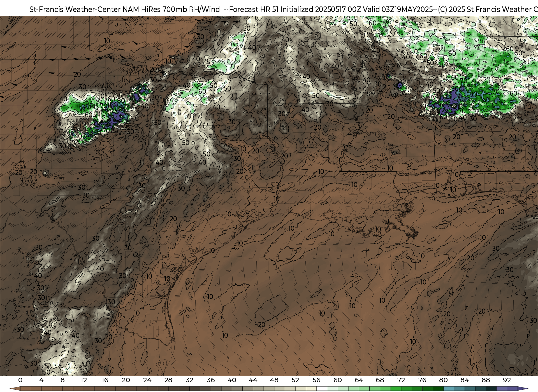The height and width of the screenshot is (392, 538).
Task: Click the "0" label on the color scale
Action: click(20, 380)
